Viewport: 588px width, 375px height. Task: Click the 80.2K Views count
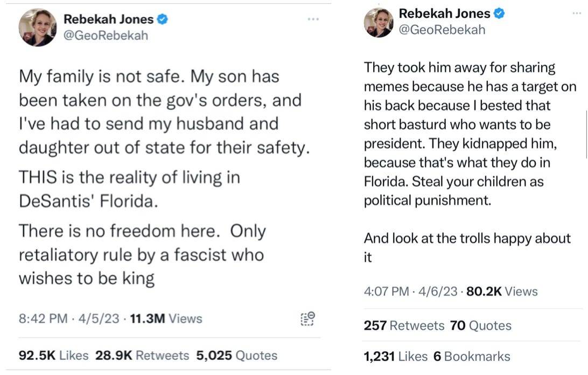(502, 291)
